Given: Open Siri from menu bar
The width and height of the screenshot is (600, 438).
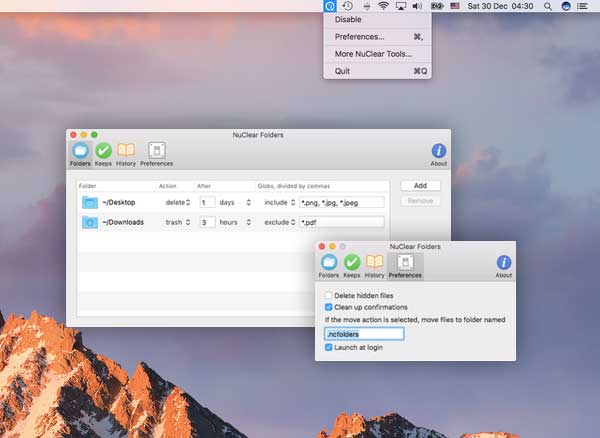Looking at the screenshot, I should point(566,6).
